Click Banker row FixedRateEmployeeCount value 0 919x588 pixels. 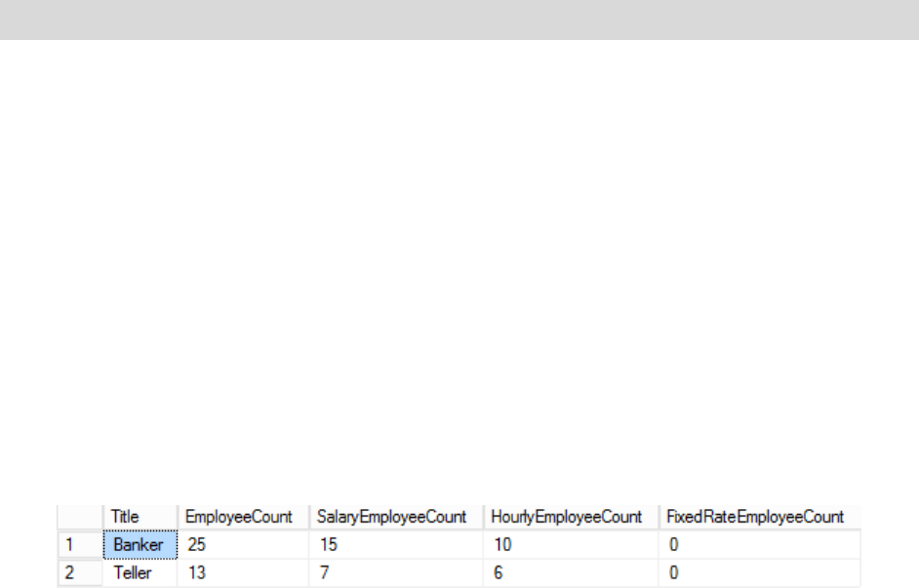tap(760, 545)
